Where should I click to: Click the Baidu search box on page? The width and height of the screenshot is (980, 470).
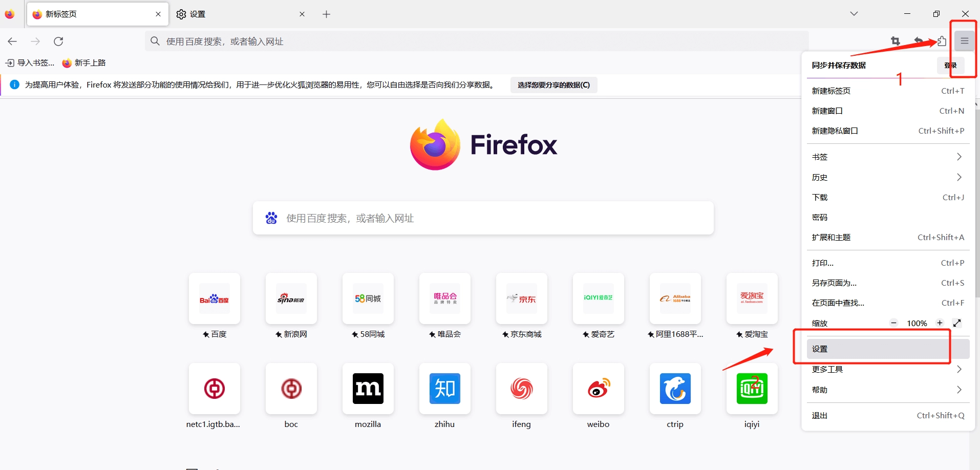483,218
